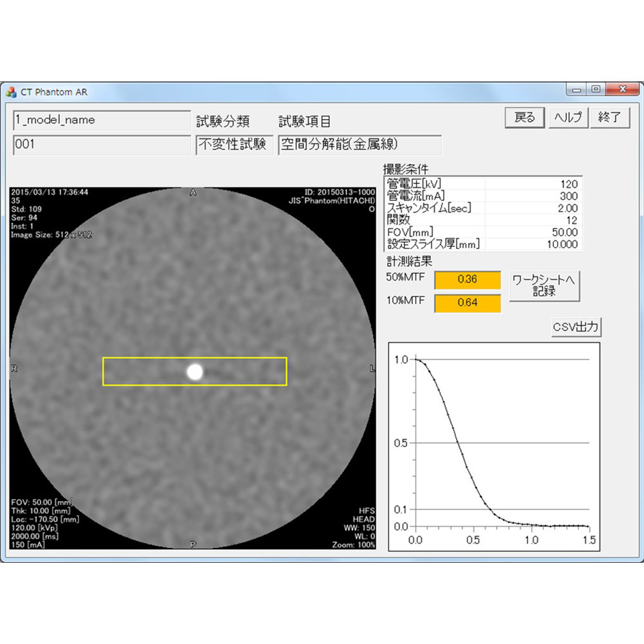The width and height of the screenshot is (644, 644).
Task: Click the ID: 20150313-1000 overlay text
Action: (339, 192)
